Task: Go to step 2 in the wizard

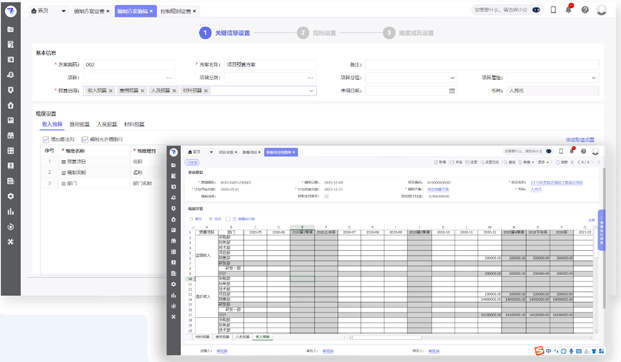Action: tap(303, 33)
